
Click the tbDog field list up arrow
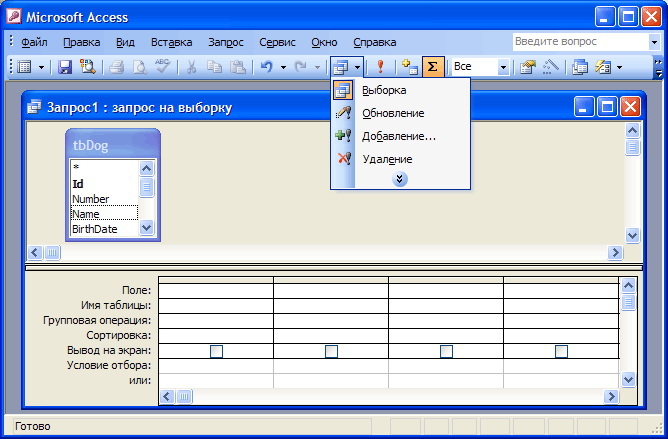[x=147, y=169]
